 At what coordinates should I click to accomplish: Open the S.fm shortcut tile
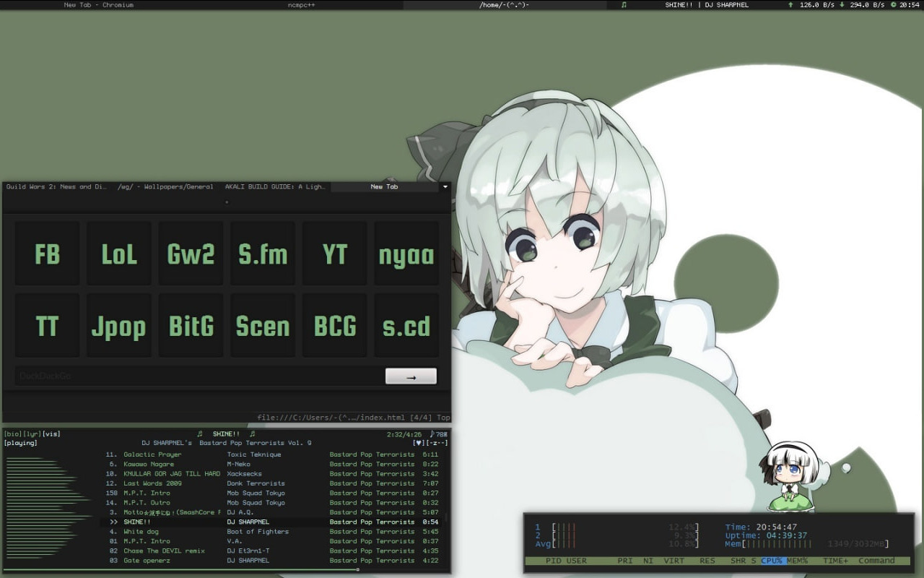click(263, 254)
